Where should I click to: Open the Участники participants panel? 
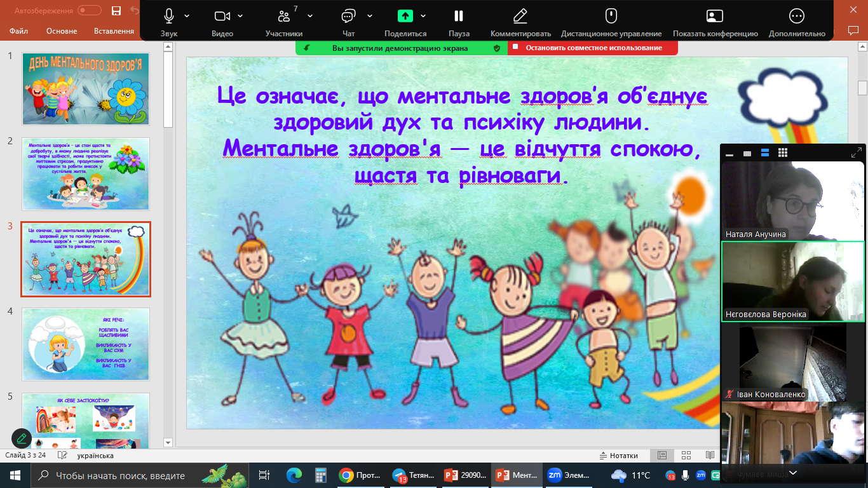coord(283,16)
